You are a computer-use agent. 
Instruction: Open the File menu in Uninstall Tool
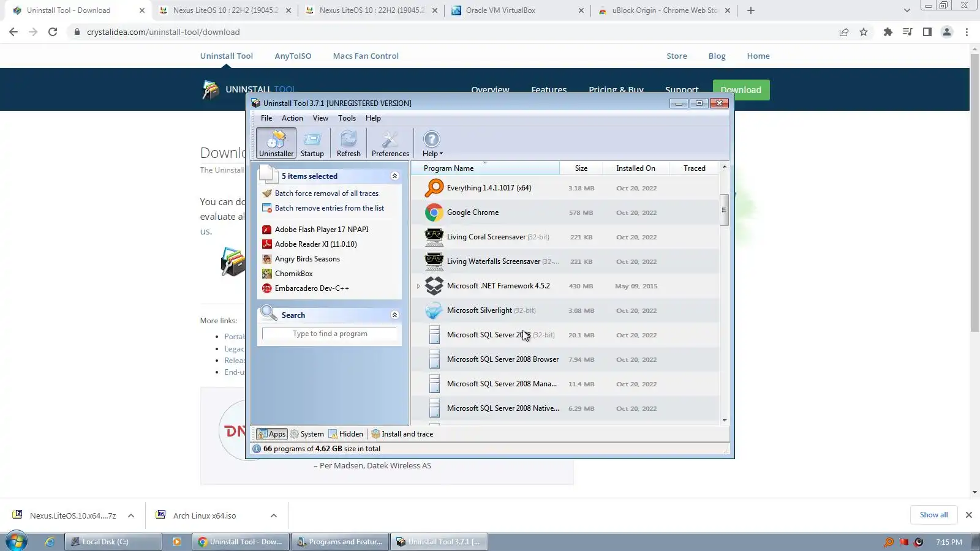266,118
